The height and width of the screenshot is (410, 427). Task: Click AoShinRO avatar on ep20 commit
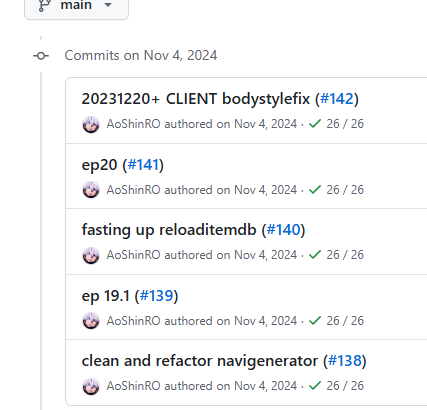[x=91, y=190]
